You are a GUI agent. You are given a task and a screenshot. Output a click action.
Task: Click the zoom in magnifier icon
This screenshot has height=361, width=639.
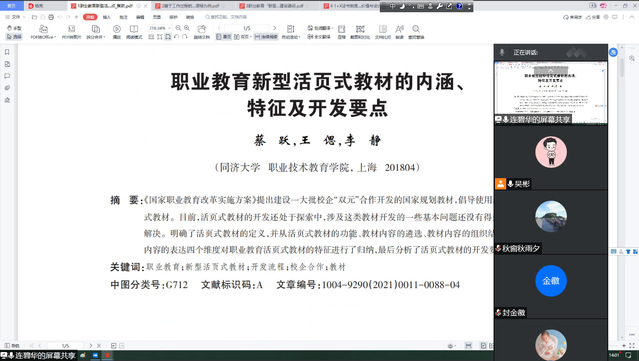pos(187,28)
